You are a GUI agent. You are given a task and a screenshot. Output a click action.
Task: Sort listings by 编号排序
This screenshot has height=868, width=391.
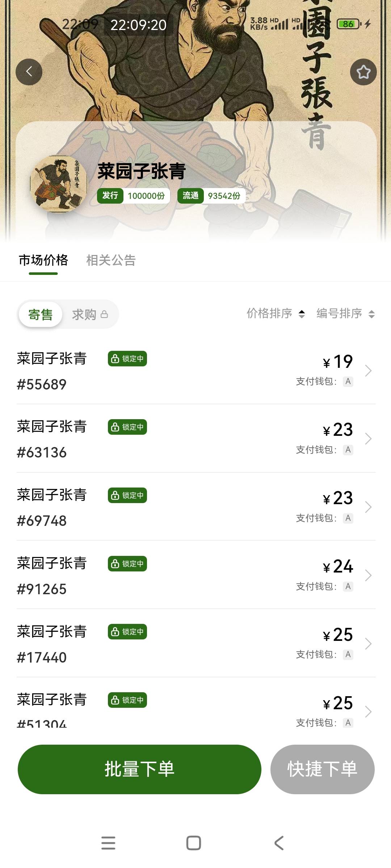(346, 313)
